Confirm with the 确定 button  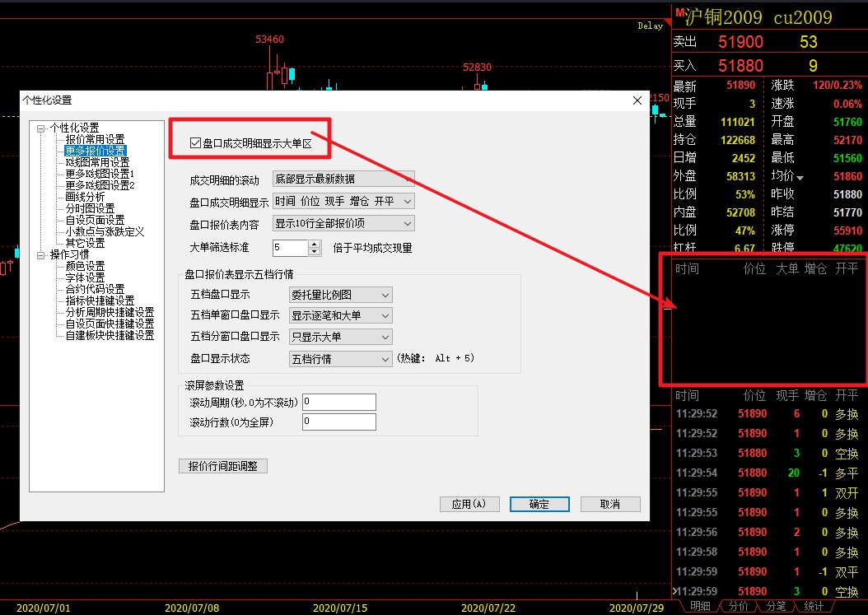pos(539,504)
